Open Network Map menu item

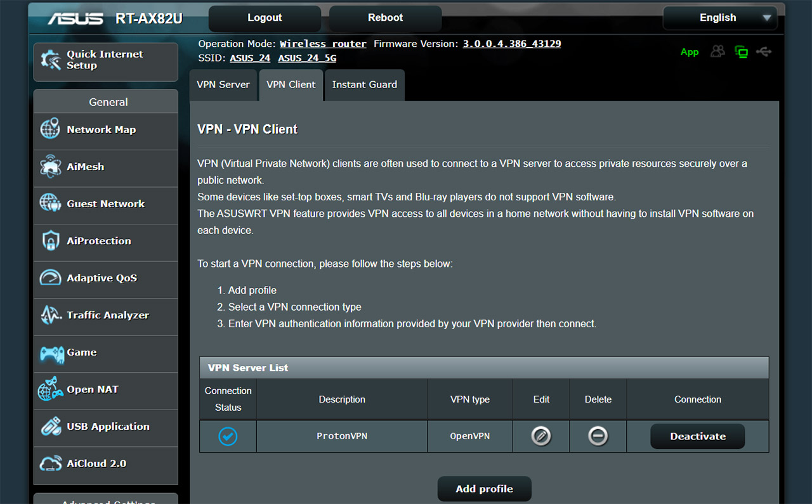[106, 131]
